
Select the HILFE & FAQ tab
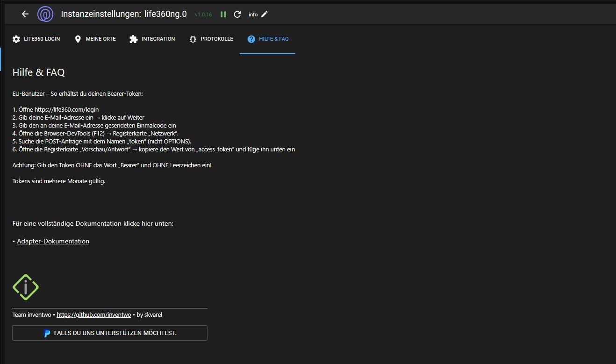click(268, 39)
